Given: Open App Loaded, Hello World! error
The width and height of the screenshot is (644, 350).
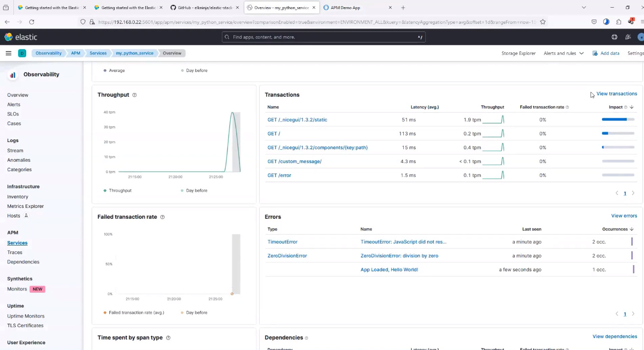Looking at the screenshot, I should coord(389,269).
